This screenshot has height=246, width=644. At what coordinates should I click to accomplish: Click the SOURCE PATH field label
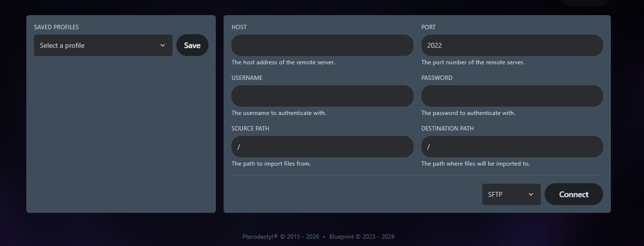250,129
